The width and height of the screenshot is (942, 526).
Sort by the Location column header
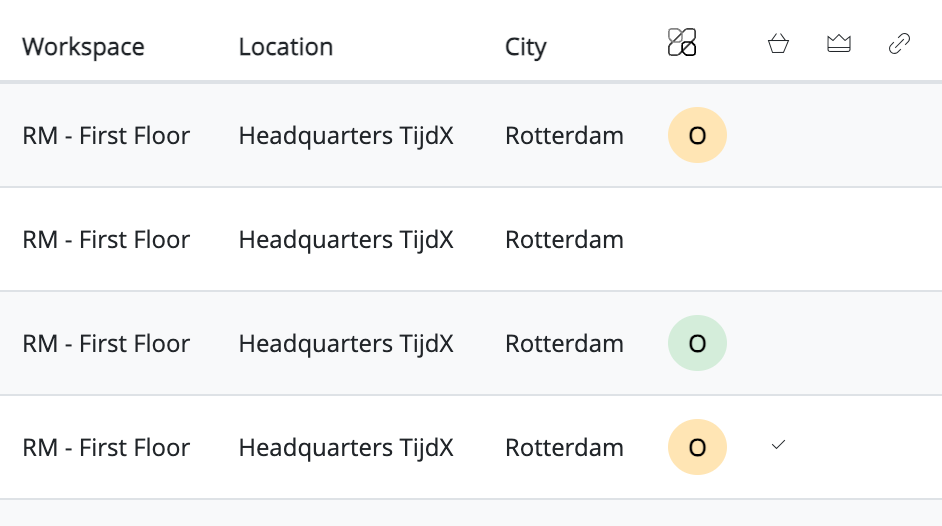(286, 47)
